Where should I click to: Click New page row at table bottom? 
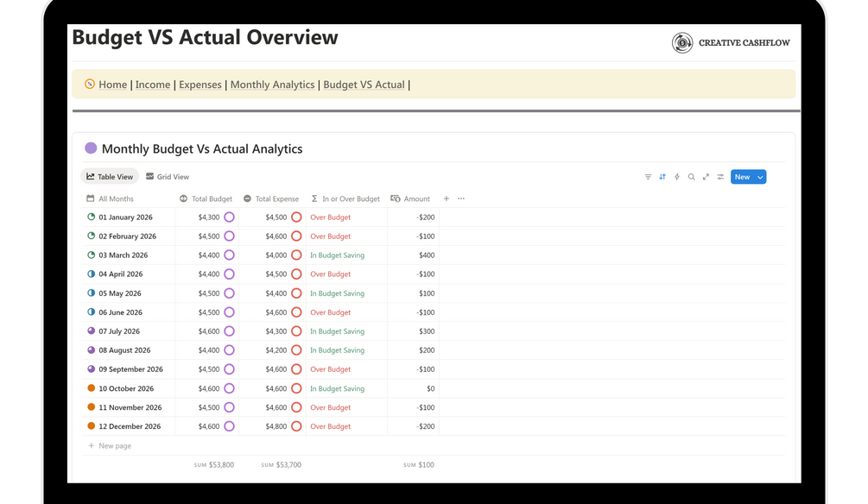point(114,446)
